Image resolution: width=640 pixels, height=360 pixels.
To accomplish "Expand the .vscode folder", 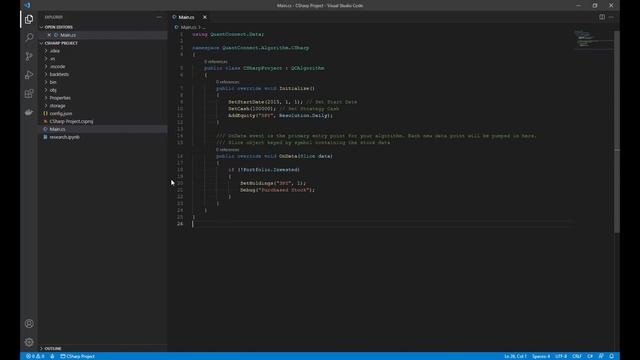I will [x=57, y=67].
